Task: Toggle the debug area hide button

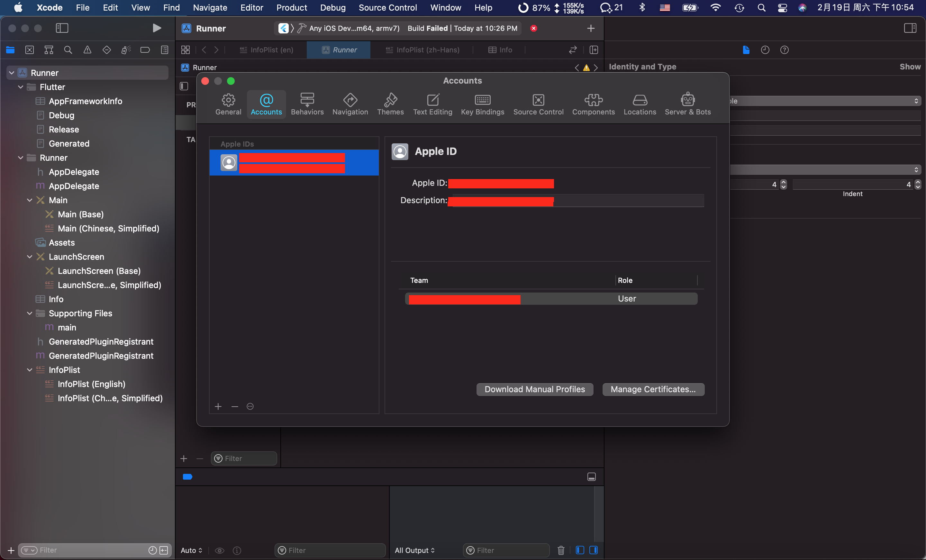Action: tap(591, 476)
